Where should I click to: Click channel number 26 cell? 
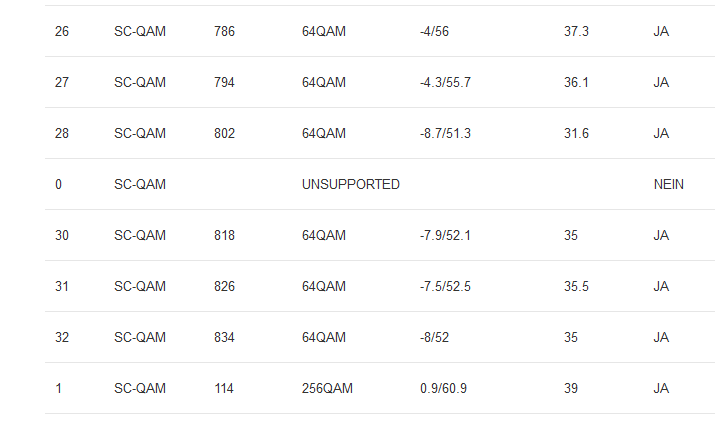[62, 32]
